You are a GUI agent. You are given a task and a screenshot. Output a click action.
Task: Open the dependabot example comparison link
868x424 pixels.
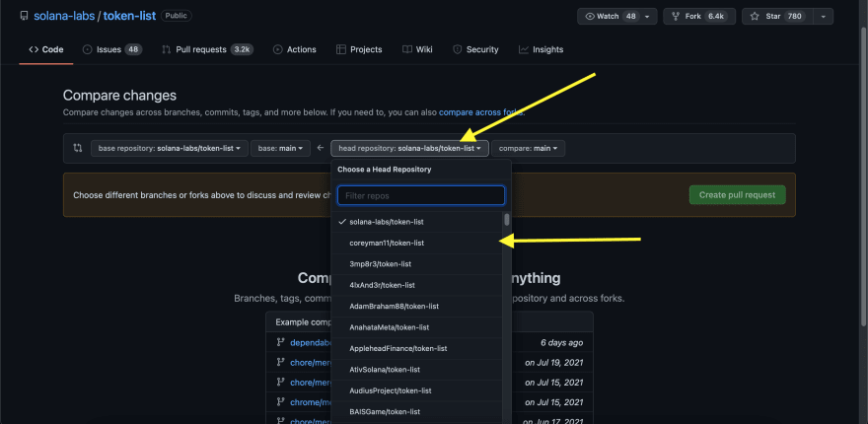[311, 342]
